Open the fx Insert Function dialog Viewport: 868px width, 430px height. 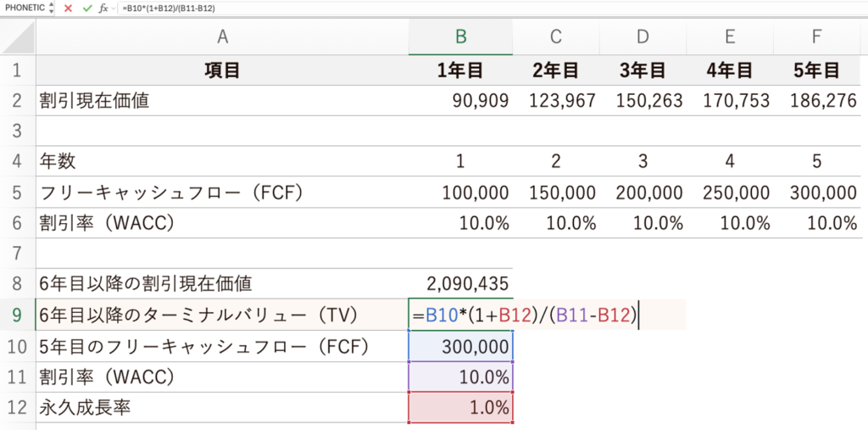pyautogui.click(x=103, y=8)
